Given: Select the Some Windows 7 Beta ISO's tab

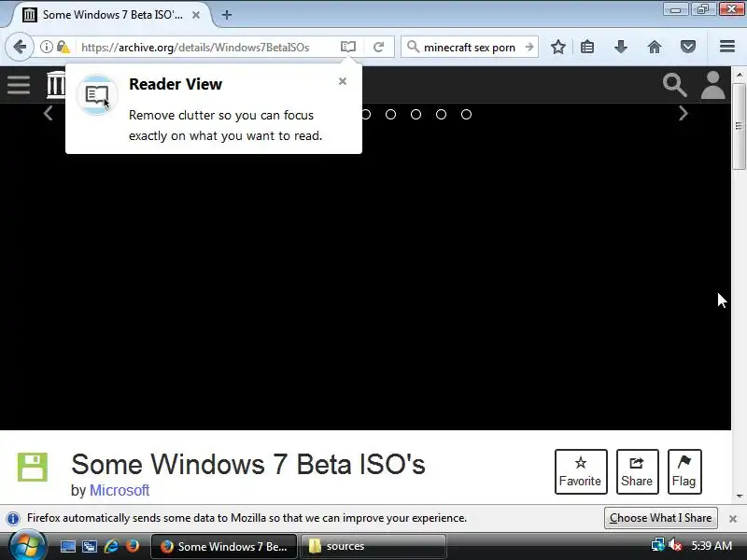Looking at the screenshot, I should [x=111, y=15].
